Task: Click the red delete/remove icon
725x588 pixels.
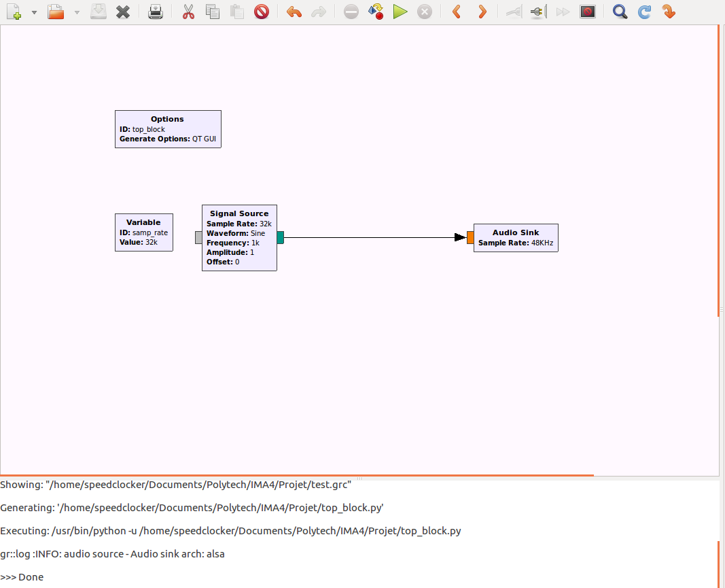Action: (262, 12)
